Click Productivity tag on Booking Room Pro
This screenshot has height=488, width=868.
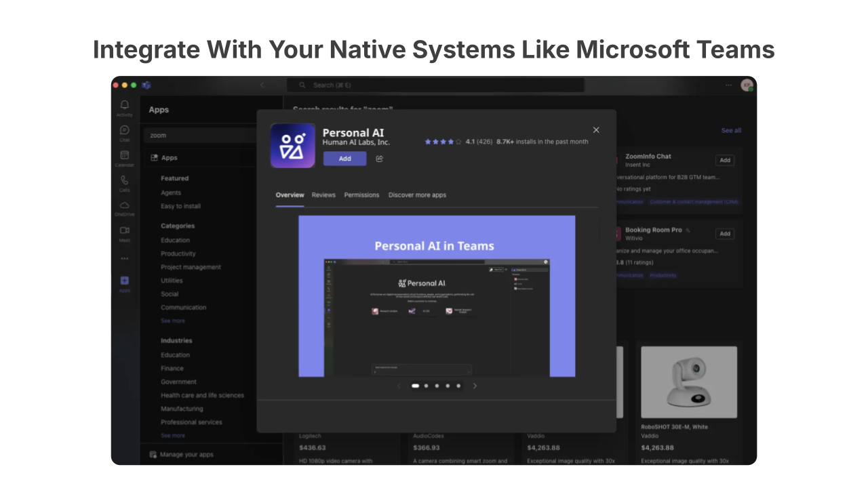point(663,275)
